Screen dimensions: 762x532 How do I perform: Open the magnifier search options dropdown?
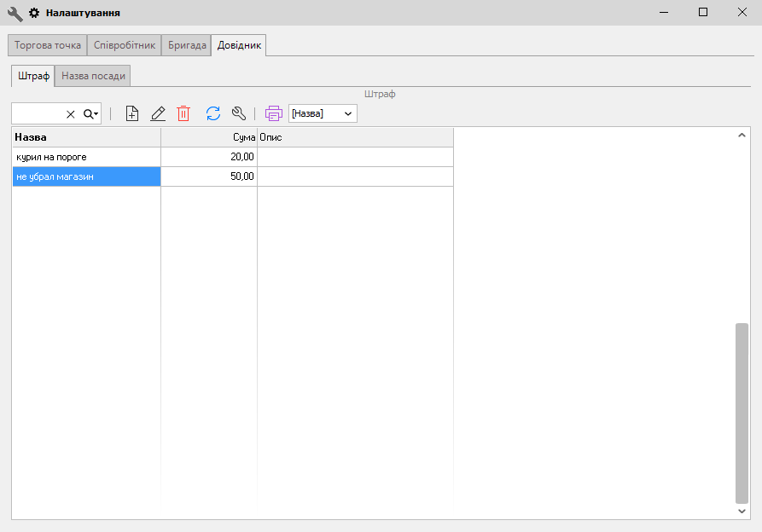(90, 114)
